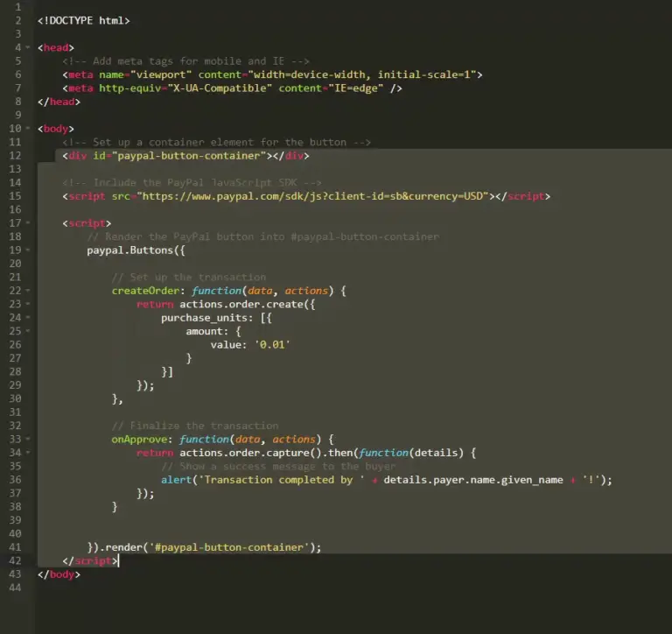This screenshot has width=672, height=634.
Task: Place cursor in the '0.01' value string
Action: pos(271,345)
